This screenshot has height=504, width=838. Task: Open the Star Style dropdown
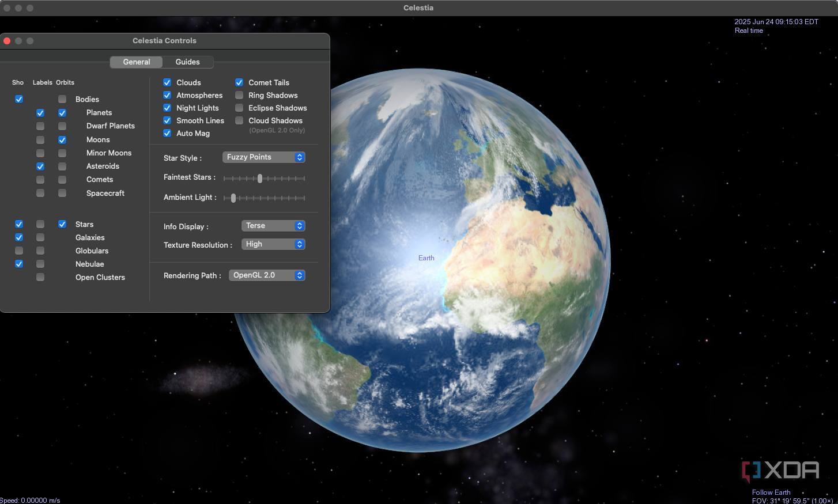pyautogui.click(x=263, y=157)
